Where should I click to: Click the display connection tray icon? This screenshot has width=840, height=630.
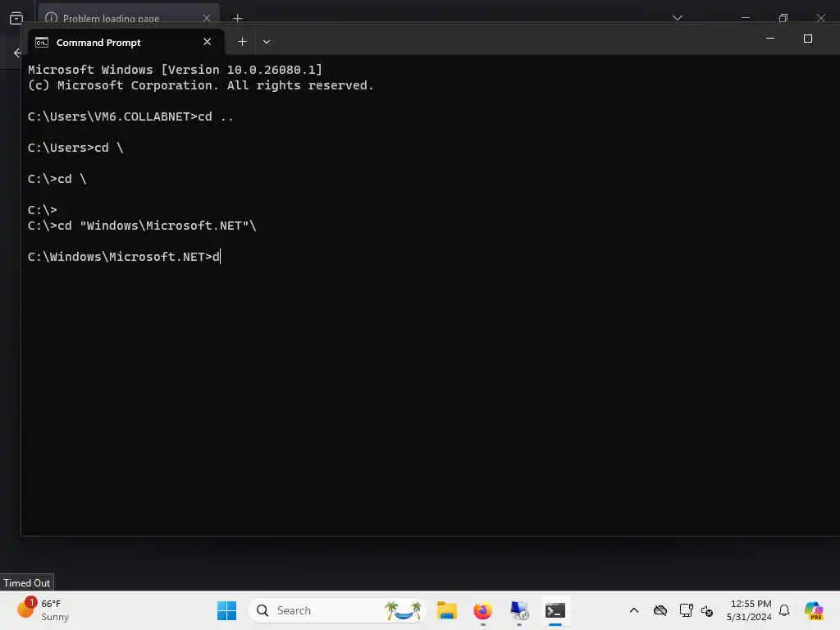pos(686,610)
